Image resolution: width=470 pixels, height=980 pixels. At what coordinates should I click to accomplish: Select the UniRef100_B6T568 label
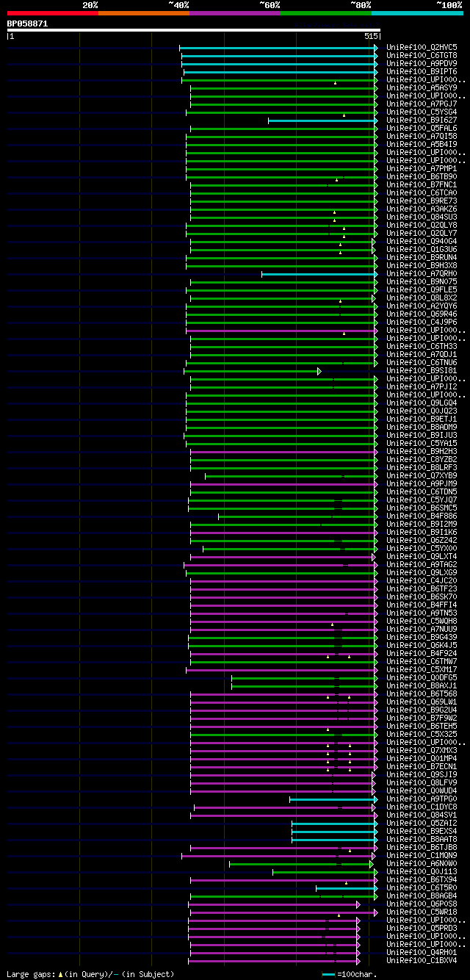(422, 693)
